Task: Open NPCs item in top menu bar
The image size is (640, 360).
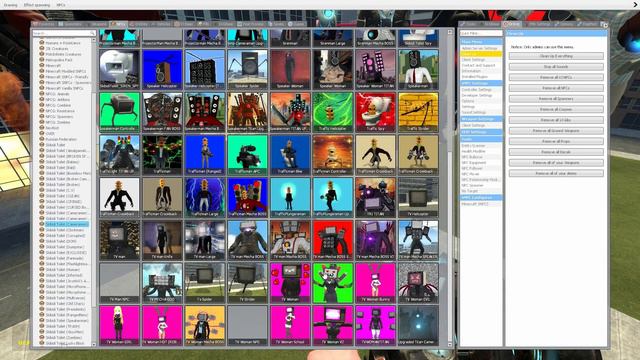Action: coord(61,5)
